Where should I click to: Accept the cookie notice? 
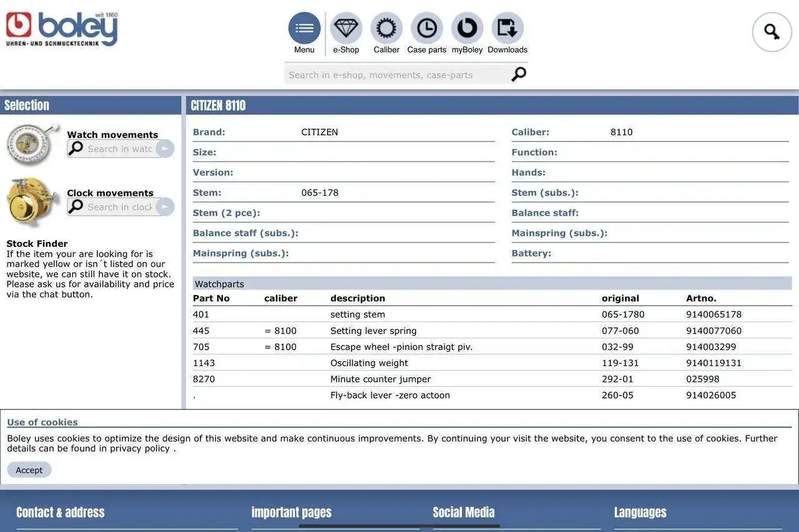29,470
